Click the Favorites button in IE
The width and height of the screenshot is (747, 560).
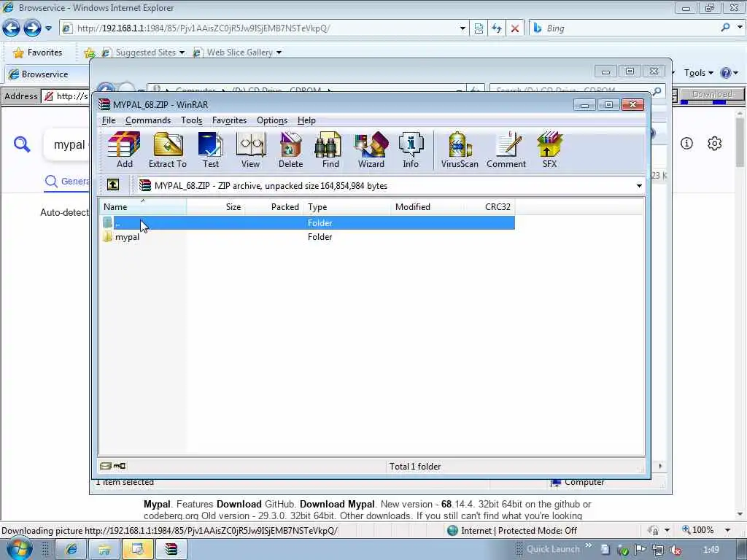[x=38, y=52]
